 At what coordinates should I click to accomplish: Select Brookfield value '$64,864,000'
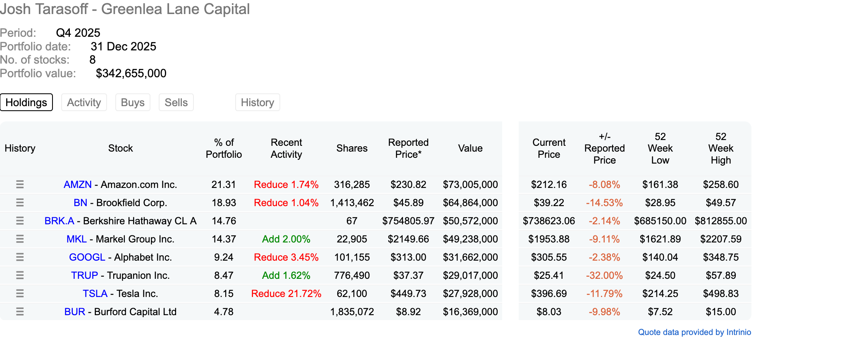click(470, 203)
